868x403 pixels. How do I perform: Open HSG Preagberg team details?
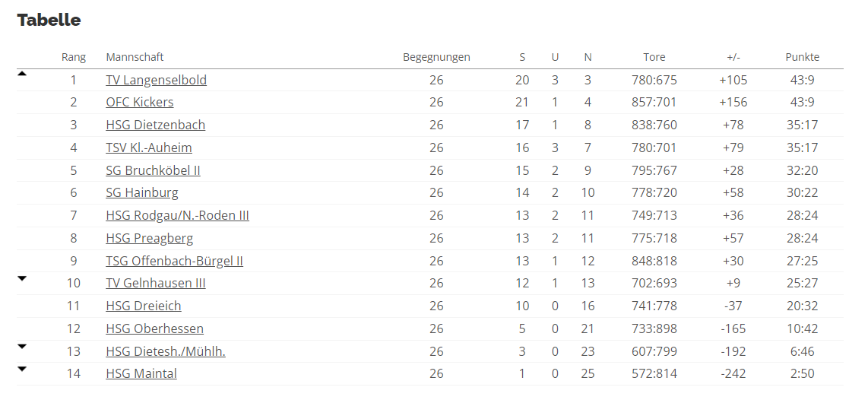coord(150,238)
